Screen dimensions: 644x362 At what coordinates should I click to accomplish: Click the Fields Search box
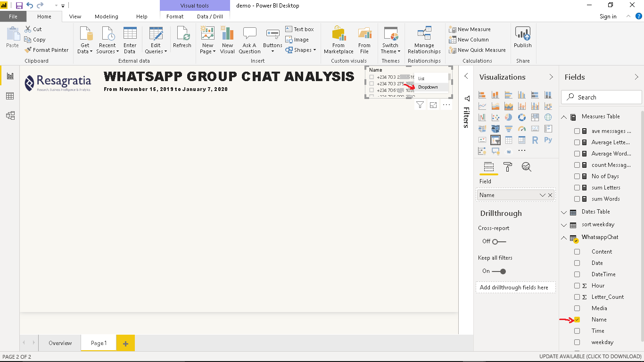(602, 97)
